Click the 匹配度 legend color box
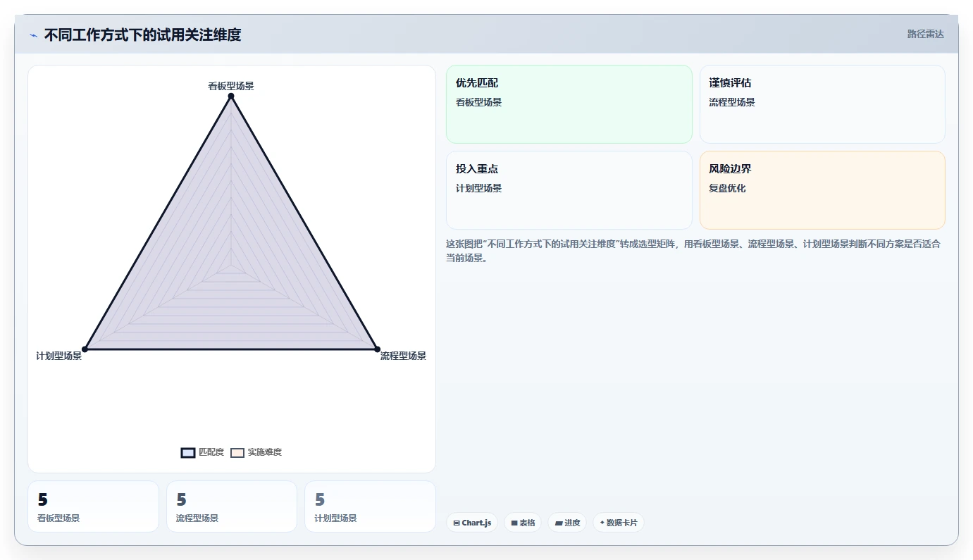Viewport: 973px width, 560px height. pyautogui.click(x=188, y=453)
